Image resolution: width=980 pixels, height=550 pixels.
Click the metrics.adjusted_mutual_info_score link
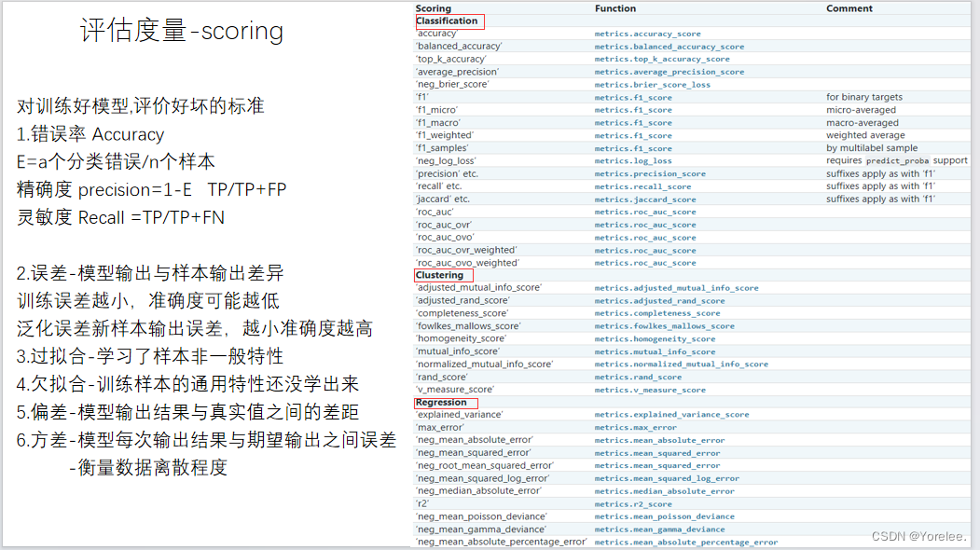[676, 288]
